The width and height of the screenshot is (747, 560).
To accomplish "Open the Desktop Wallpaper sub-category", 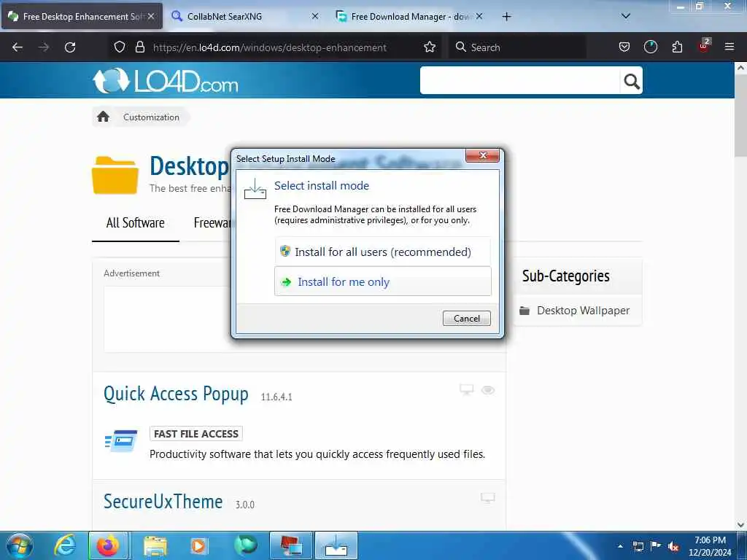I will tap(583, 311).
